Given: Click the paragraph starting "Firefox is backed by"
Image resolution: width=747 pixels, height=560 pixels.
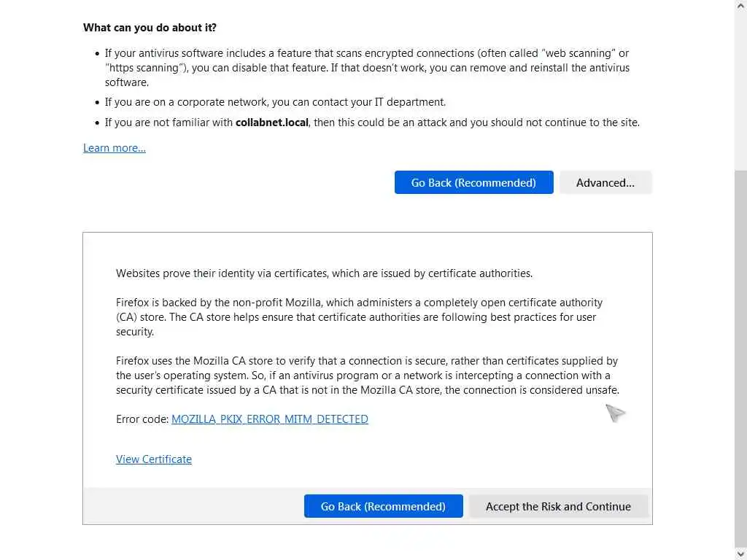Looking at the screenshot, I should [x=357, y=316].
